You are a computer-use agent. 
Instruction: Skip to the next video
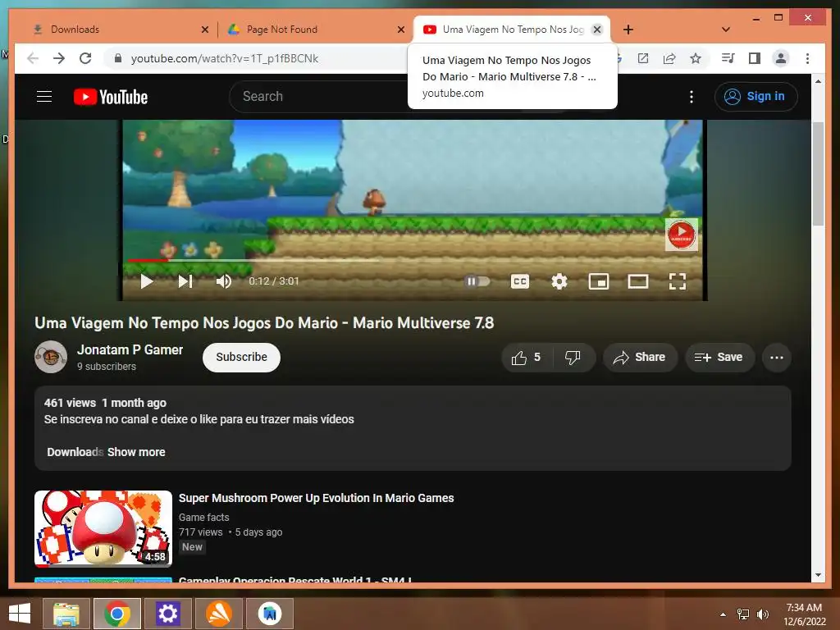coord(185,281)
